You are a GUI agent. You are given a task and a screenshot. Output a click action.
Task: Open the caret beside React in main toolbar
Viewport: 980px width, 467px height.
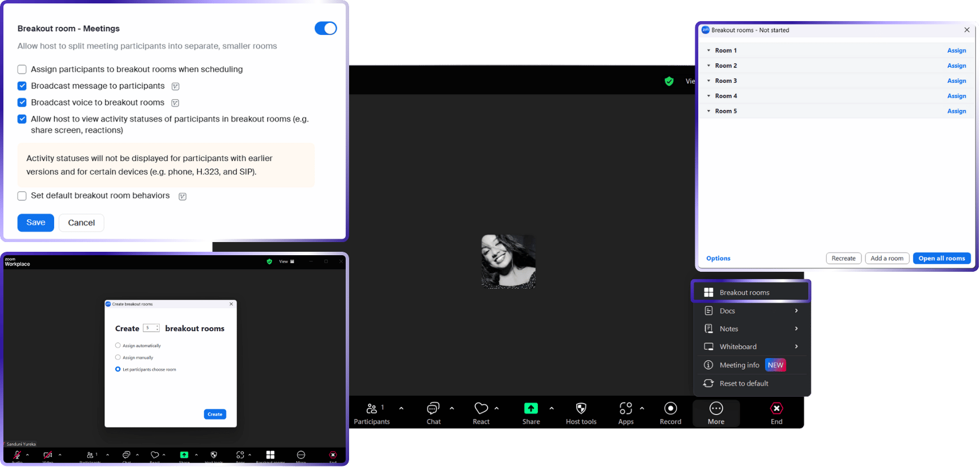[x=496, y=408]
